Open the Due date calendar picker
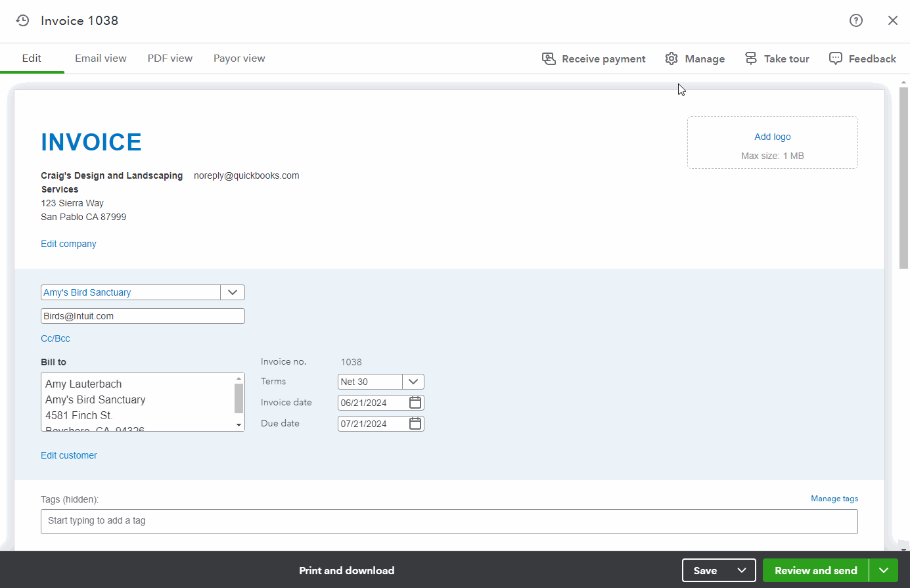This screenshot has width=910, height=588. click(x=415, y=424)
